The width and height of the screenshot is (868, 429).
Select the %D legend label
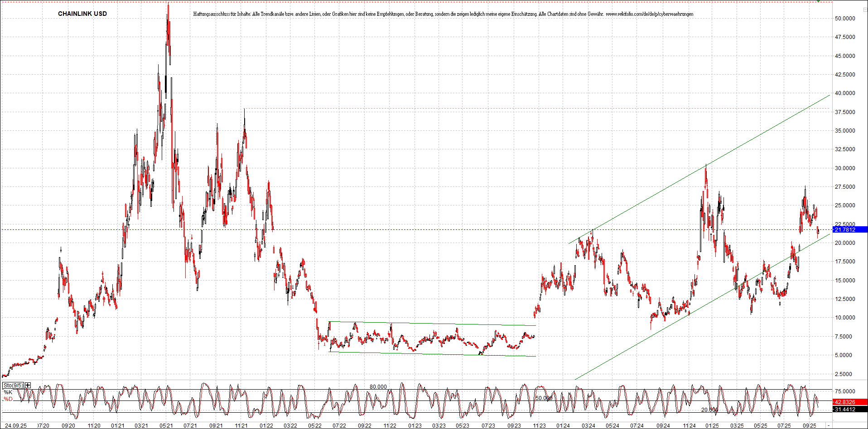8,399
